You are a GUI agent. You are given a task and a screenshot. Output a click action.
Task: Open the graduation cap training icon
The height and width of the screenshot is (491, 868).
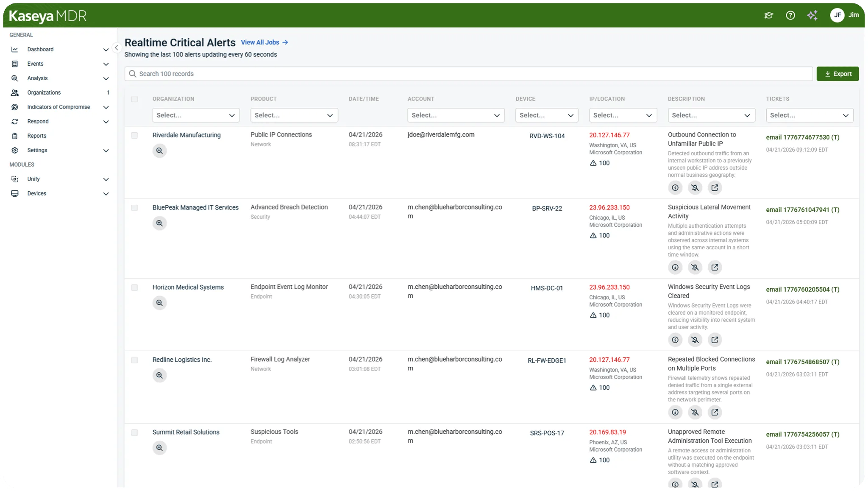[768, 16]
